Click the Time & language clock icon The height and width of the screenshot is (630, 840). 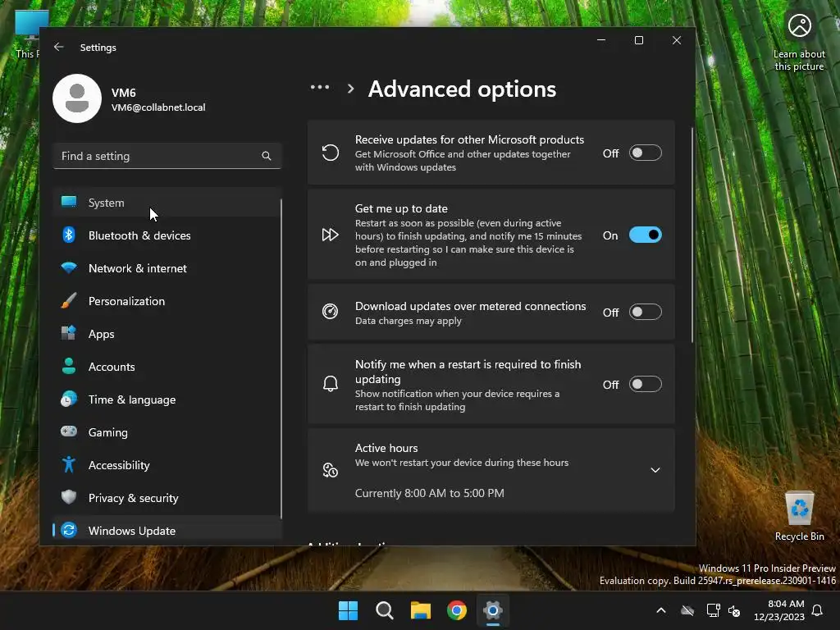(69, 399)
